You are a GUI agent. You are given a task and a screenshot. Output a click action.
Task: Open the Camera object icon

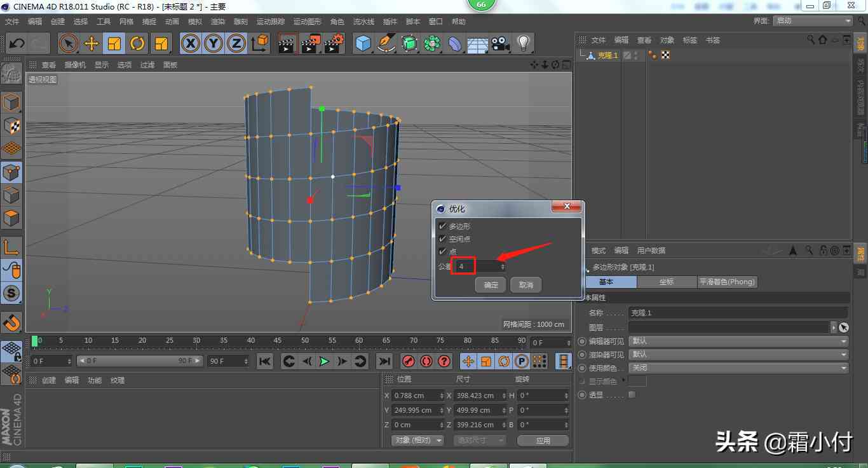[x=500, y=44]
